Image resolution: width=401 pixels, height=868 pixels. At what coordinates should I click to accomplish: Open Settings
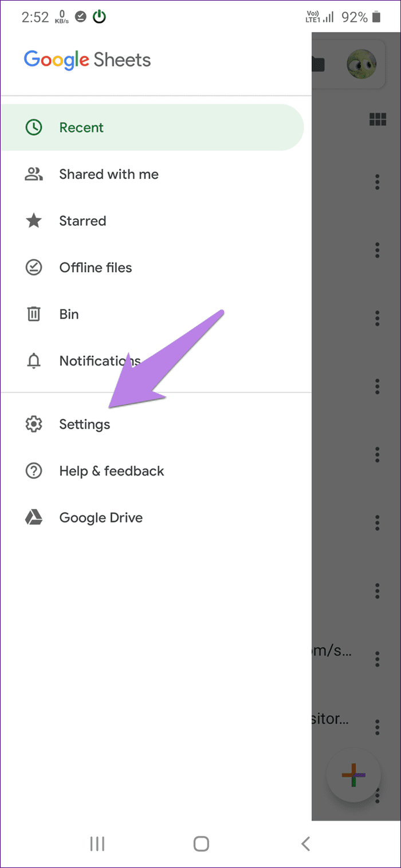coord(156,425)
